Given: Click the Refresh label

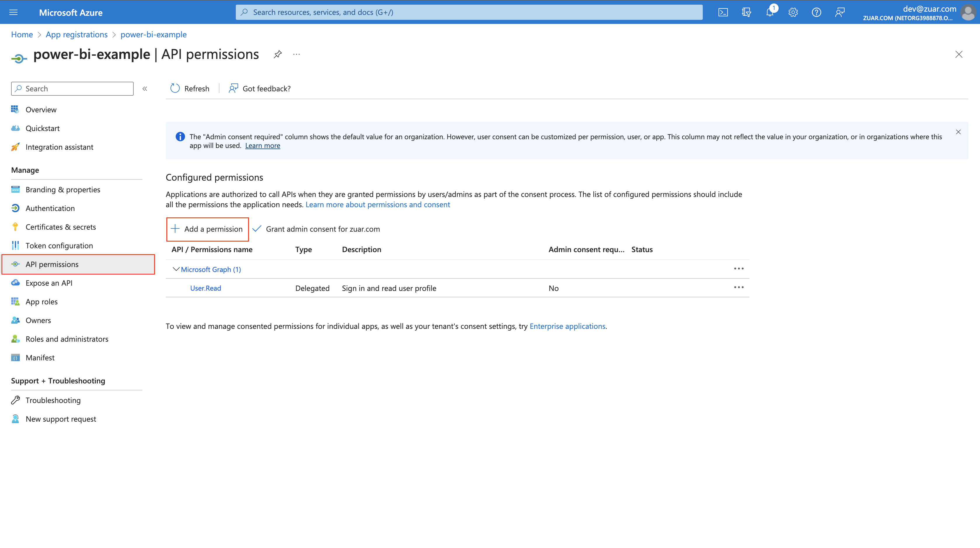Looking at the screenshot, I should click(x=197, y=89).
